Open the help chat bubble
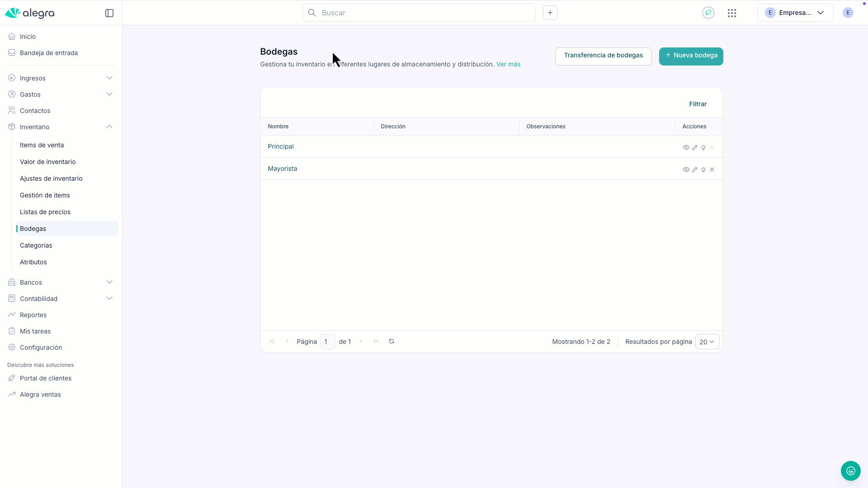868x488 pixels. [851, 471]
